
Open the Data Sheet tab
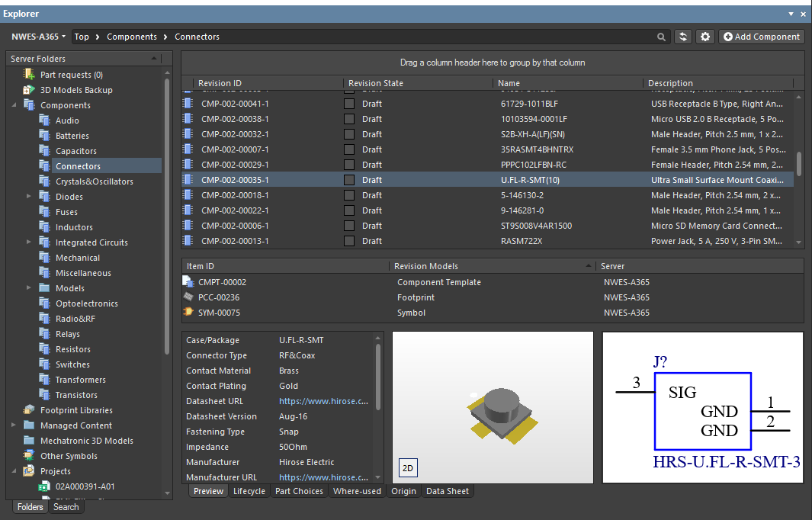pyautogui.click(x=448, y=491)
